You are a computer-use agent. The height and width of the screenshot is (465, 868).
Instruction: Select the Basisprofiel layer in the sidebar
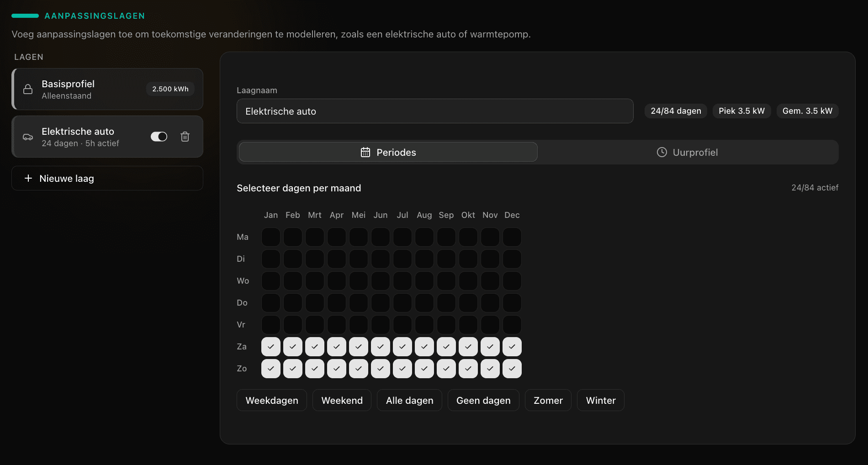point(107,89)
